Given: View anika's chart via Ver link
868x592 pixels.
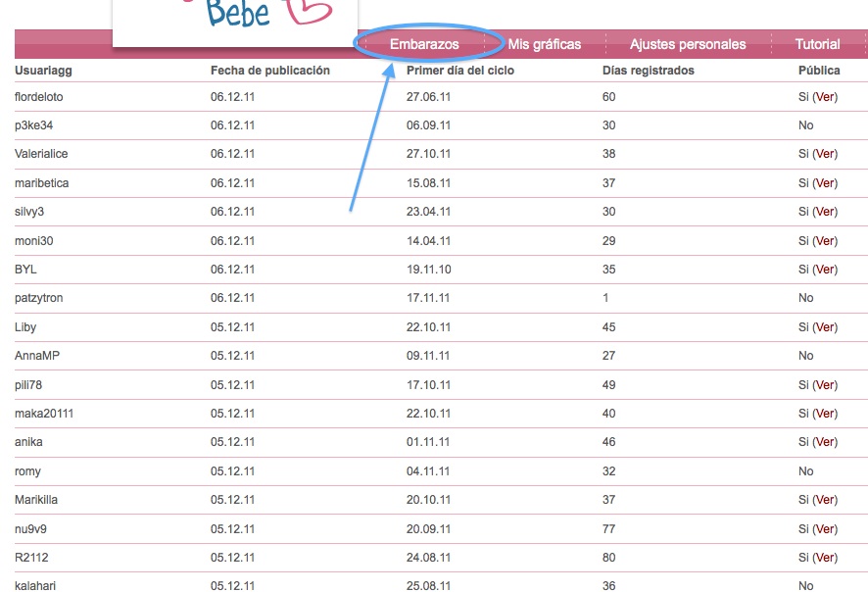Looking at the screenshot, I should click(x=825, y=442).
